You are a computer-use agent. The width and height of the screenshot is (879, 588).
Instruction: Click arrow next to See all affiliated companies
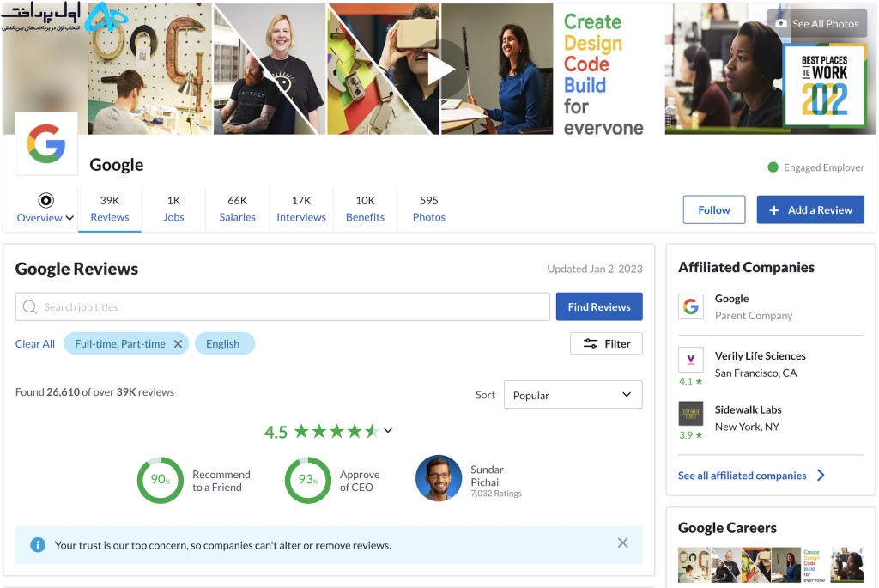(x=821, y=476)
